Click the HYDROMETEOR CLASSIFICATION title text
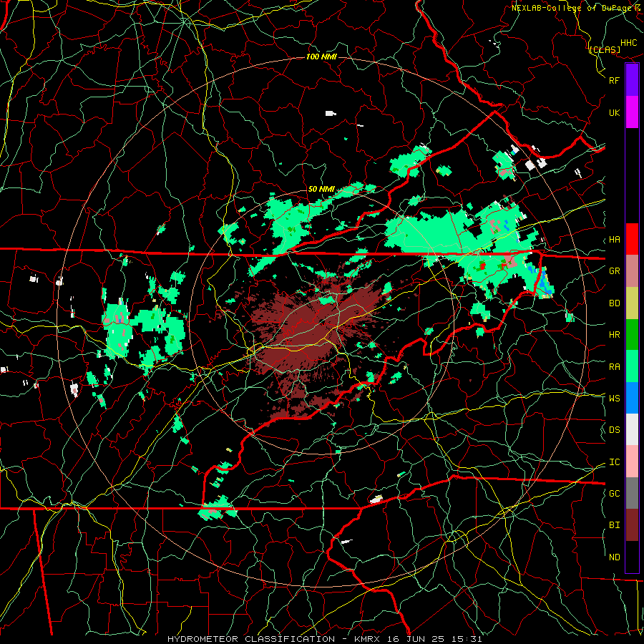 [251, 639]
